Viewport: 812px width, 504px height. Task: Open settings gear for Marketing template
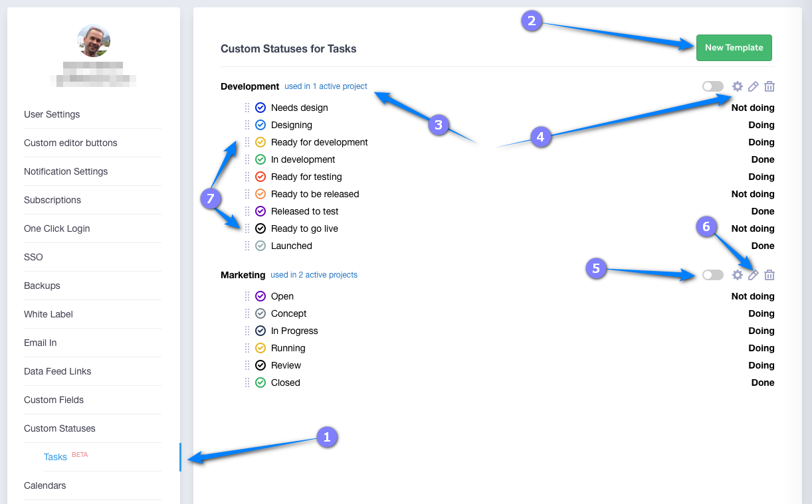click(x=737, y=275)
